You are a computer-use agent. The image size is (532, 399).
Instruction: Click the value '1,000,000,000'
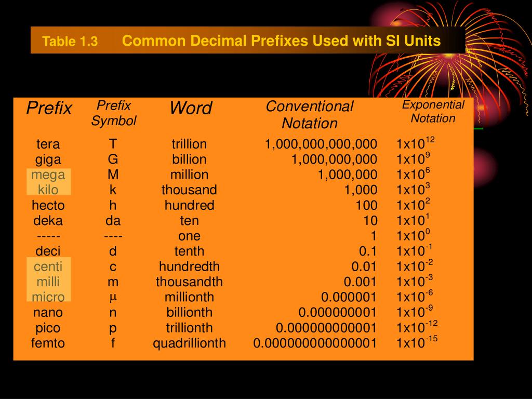334,159
